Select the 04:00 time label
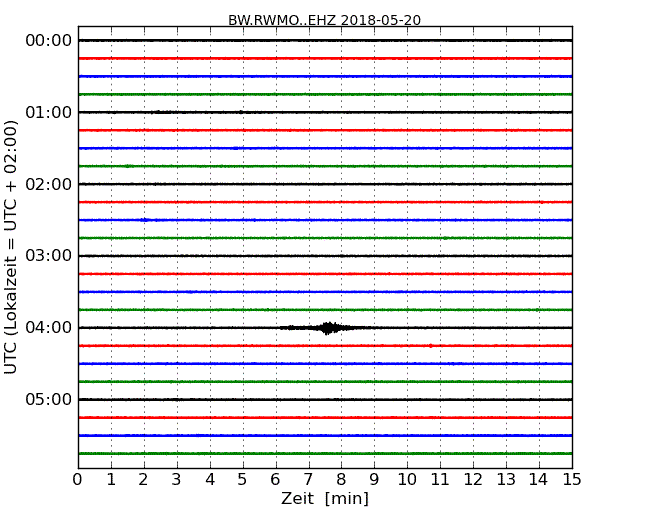Screen dimensions: 650x520 click(49, 328)
